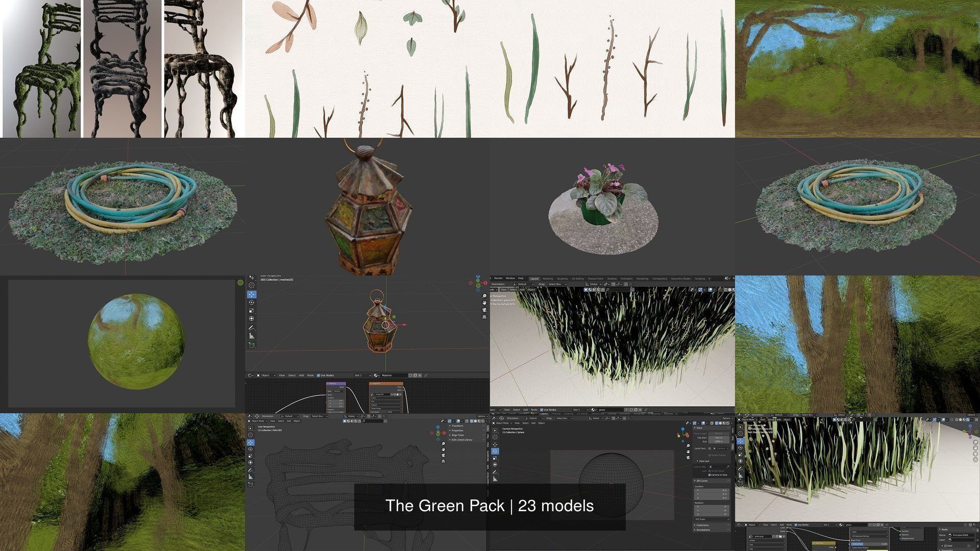This screenshot has height=551, width=980.
Task: Open Object Mode dropdown in wireframe chair viewport
Action: (x=257, y=421)
